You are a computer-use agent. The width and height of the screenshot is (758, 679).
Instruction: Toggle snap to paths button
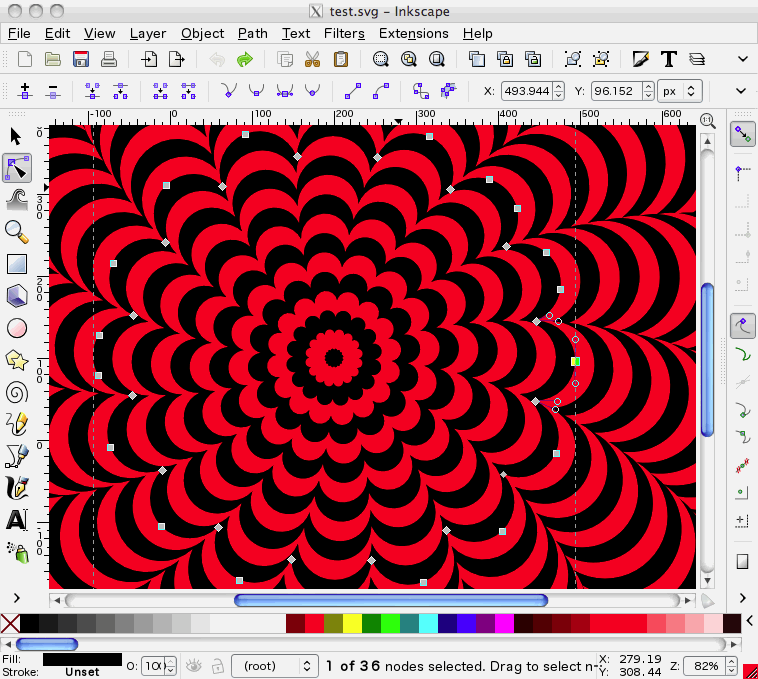point(743,355)
